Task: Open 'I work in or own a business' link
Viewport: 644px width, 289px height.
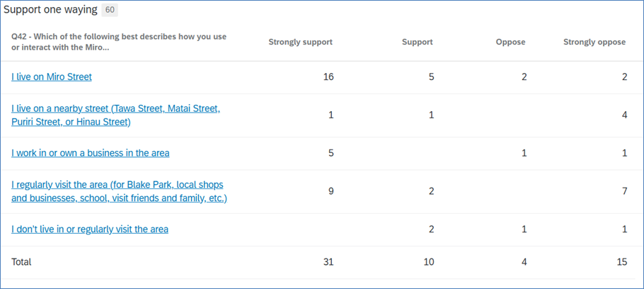Action: coord(90,153)
